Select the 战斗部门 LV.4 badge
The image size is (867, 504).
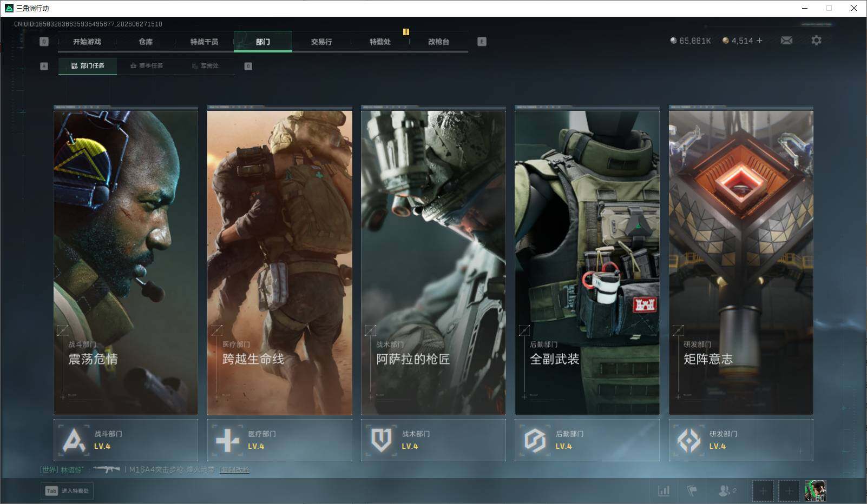click(126, 440)
